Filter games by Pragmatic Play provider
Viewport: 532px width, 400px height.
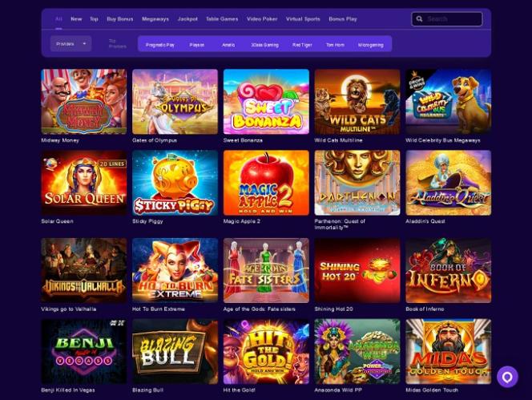(x=160, y=45)
